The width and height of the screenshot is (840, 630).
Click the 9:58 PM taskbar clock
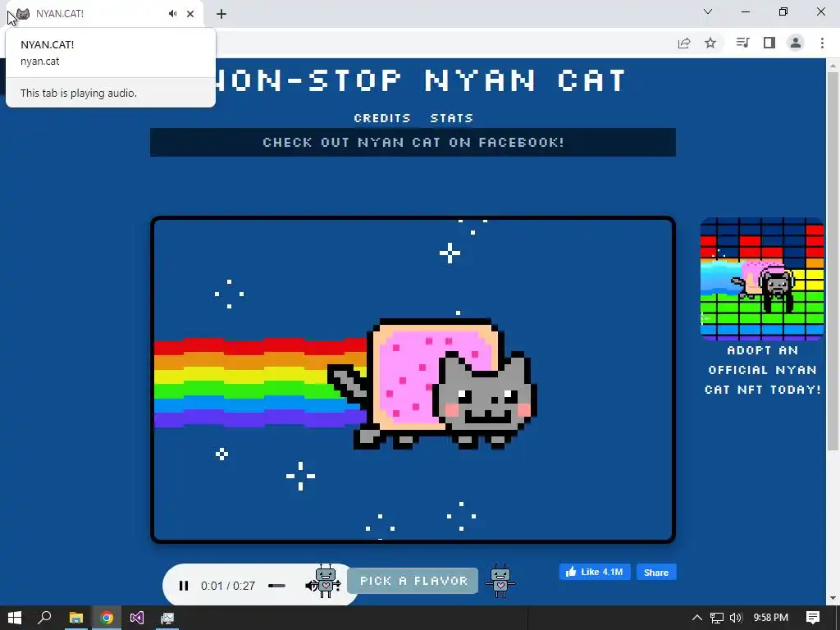point(770,618)
